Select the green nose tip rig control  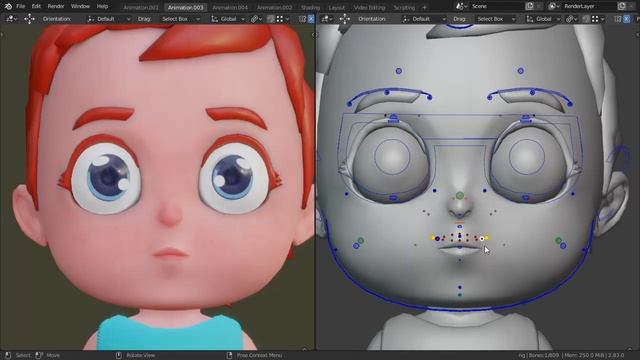(460, 196)
